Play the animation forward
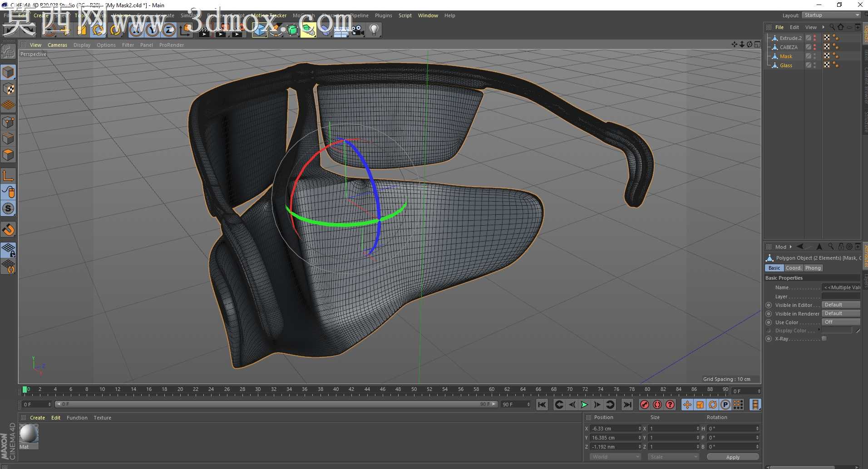 tap(585, 405)
